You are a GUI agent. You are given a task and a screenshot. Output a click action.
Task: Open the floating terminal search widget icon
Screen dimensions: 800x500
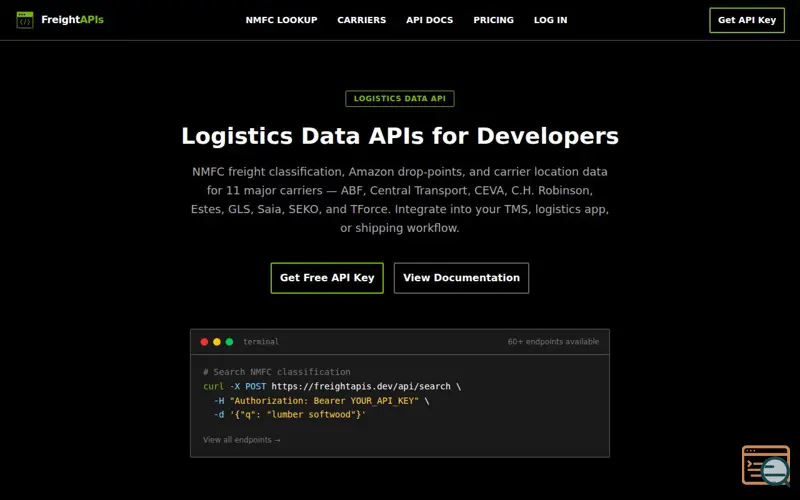pos(766,465)
